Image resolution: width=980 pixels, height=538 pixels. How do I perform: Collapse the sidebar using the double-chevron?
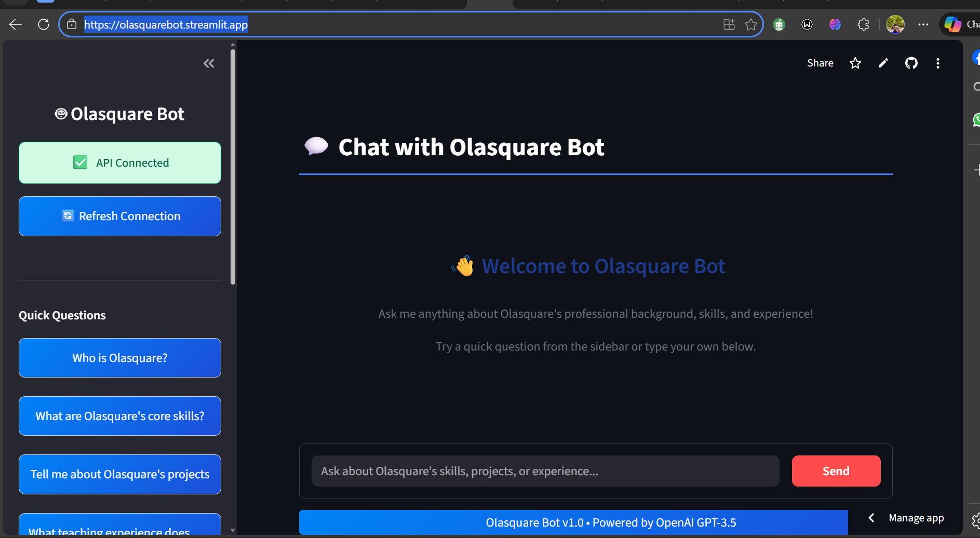209,63
